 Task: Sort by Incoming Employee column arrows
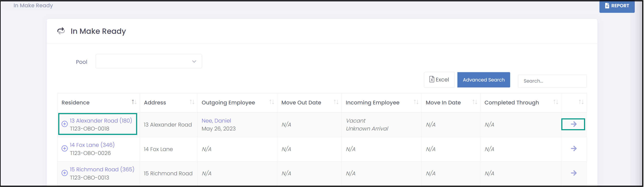coord(416,102)
